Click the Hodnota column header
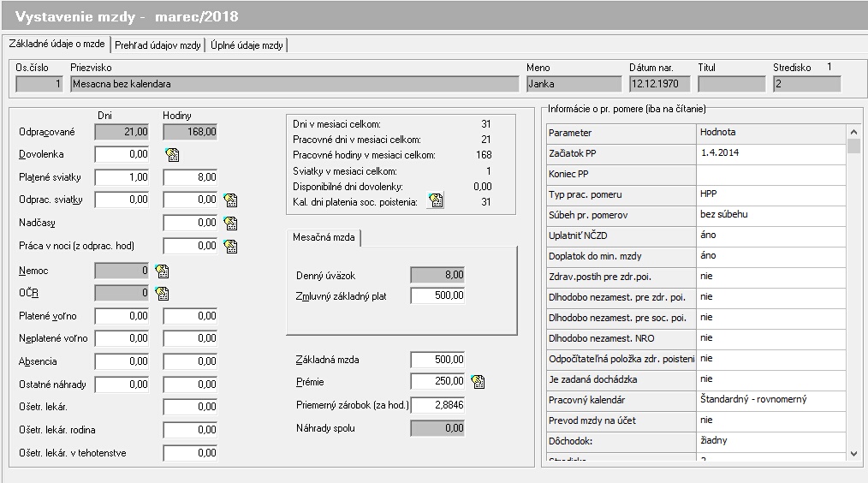Viewport: 868px width, 483px height. (771, 133)
